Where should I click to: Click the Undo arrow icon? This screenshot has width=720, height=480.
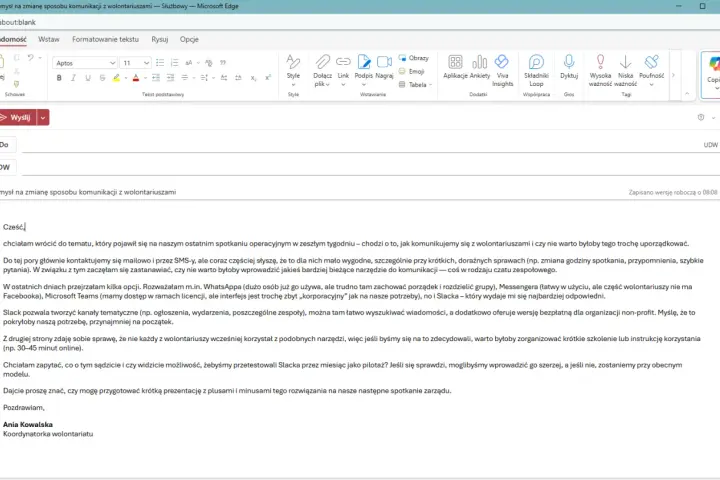(30, 58)
